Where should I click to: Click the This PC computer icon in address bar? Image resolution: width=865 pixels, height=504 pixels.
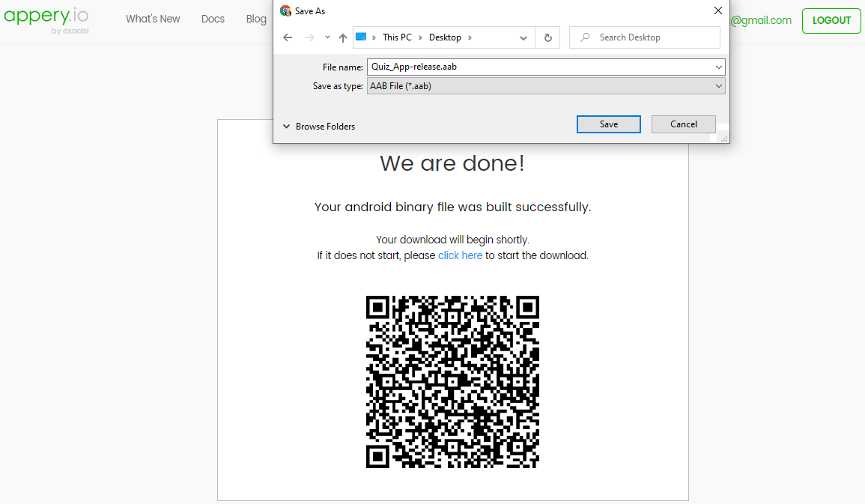click(361, 37)
